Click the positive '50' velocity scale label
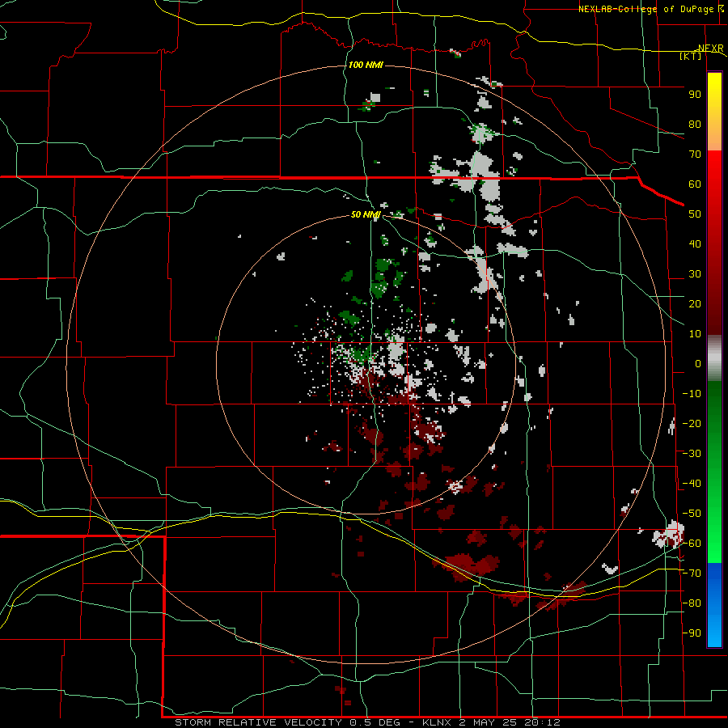This screenshot has height=728, width=728. [x=695, y=214]
